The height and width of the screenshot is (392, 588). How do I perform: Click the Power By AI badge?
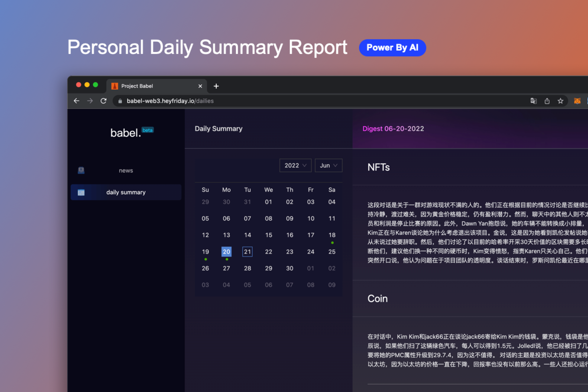392,48
